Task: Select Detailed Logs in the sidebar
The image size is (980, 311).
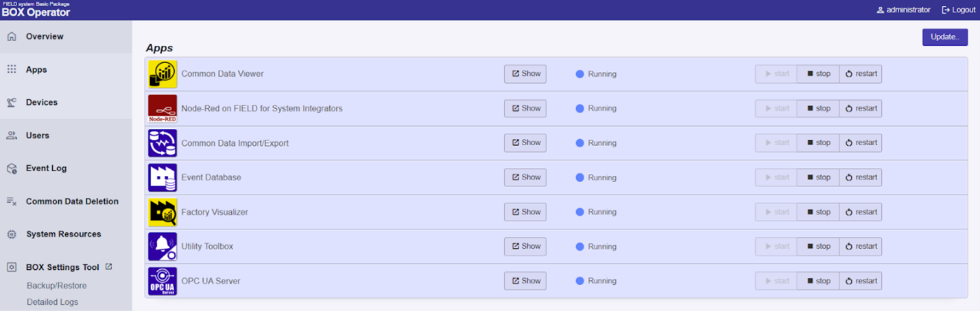Action: pos(53,302)
